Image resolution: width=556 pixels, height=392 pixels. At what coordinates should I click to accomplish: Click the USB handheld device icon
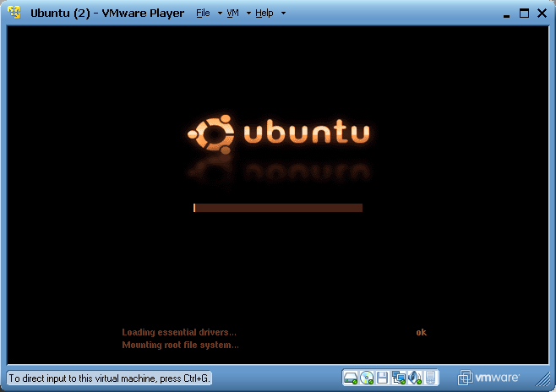pos(430,378)
